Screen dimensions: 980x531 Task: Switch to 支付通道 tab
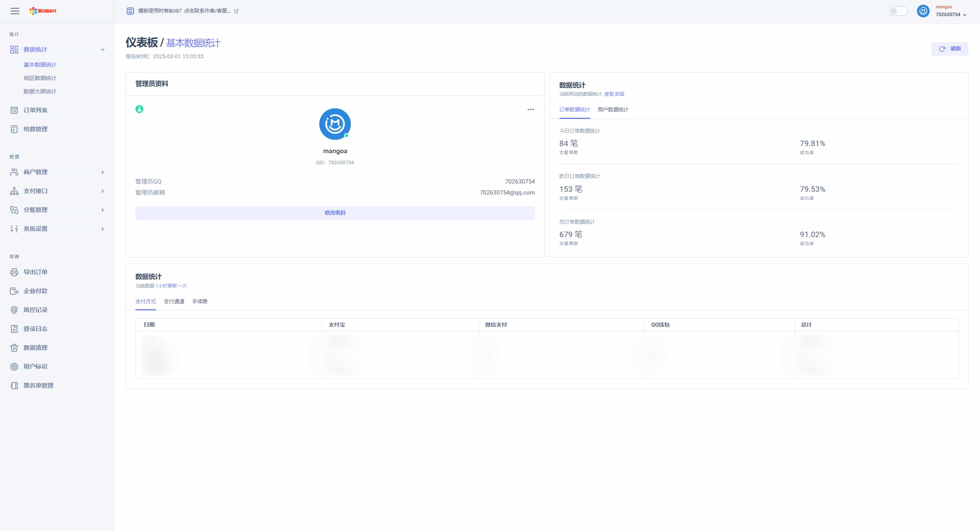pos(174,301)
